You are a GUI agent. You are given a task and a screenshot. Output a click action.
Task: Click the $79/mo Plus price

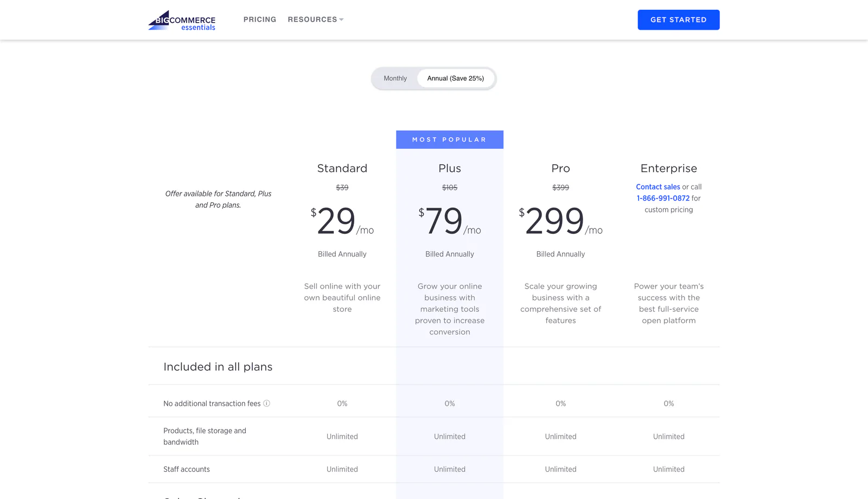coord(450,221)
